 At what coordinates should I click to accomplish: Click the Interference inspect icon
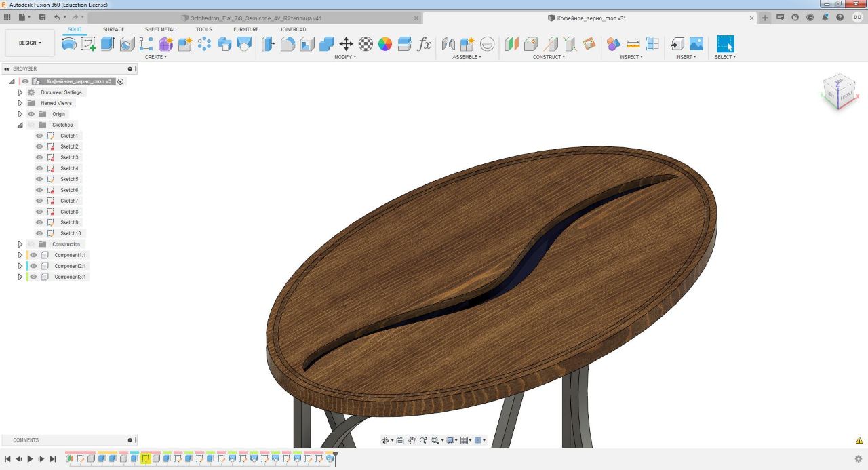pos(614,44)
